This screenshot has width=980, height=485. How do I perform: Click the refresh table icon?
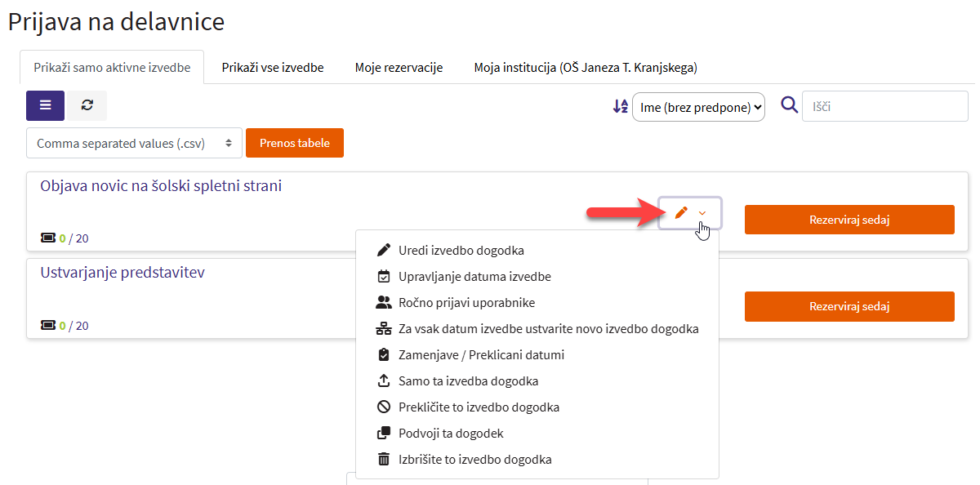pos(87,105)
